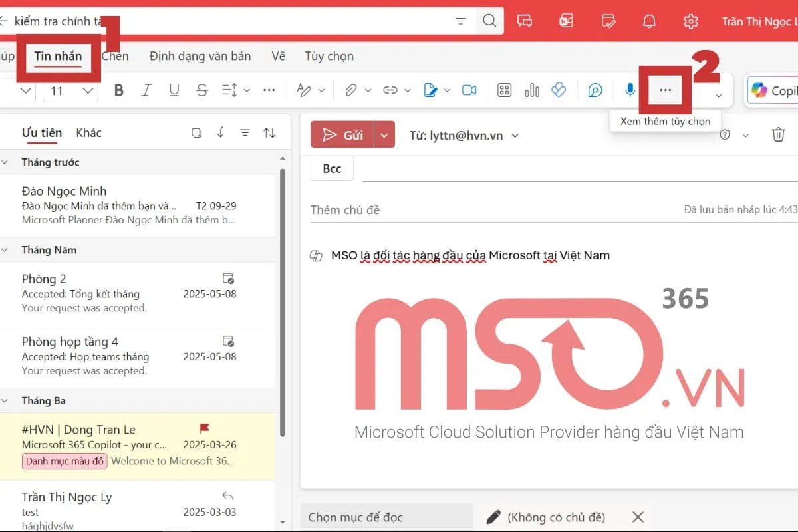Screen dimensions: 798x532
Task: Switch to the Định dạng văn bản tab
Action: pos(199,56)
